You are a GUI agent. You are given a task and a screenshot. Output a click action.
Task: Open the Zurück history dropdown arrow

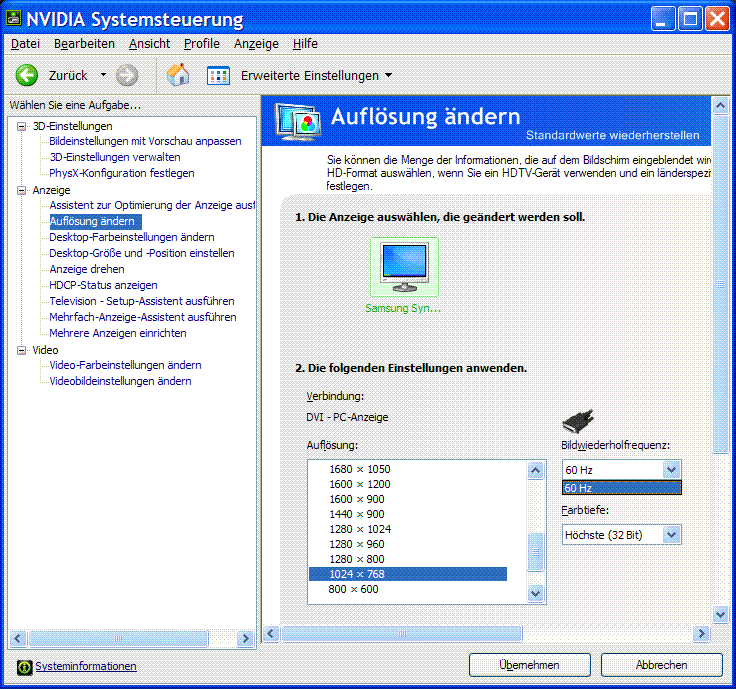coord(103,75)
